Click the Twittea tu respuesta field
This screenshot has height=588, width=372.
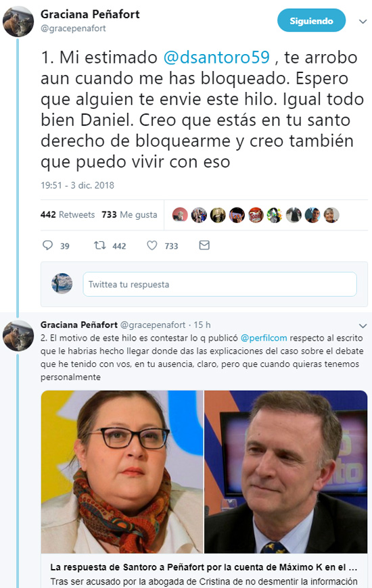[220, 285]
